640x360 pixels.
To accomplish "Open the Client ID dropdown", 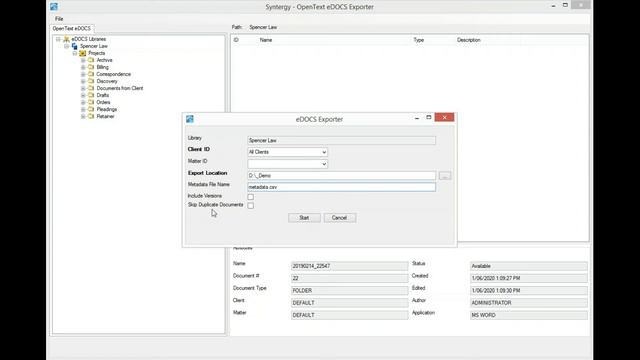I will click(287, 152).
